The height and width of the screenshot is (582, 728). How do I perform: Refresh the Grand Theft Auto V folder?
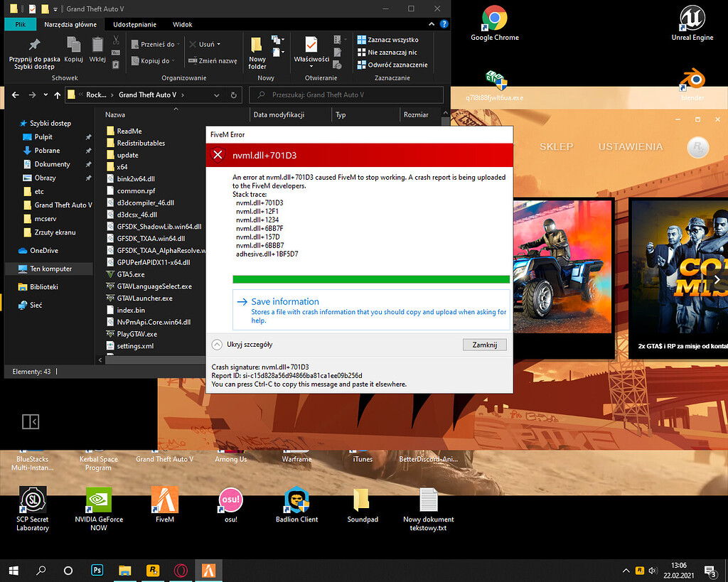[x=233, y=95]
